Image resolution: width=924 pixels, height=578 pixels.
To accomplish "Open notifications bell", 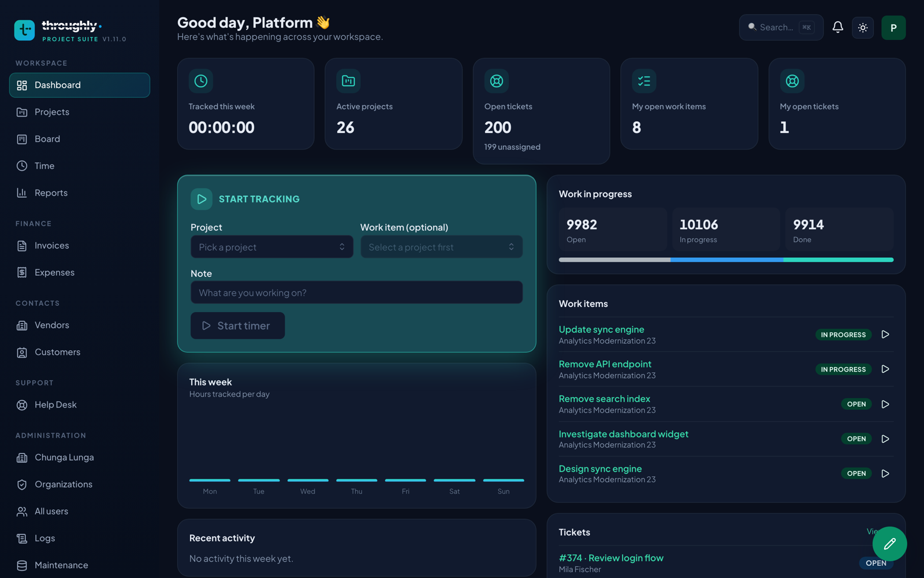I will [837, 27].
